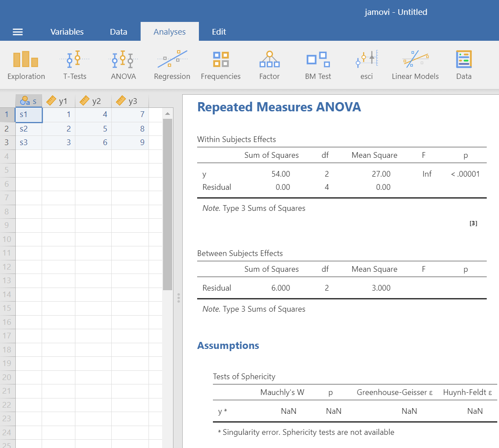
Task: Select y1 cell with value 1
Action: [59, 115]
